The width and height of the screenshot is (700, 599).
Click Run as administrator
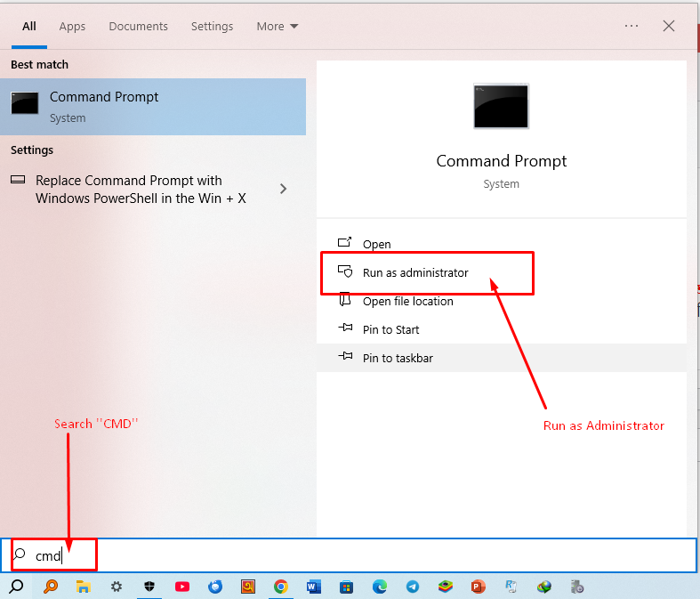[414, 272]
